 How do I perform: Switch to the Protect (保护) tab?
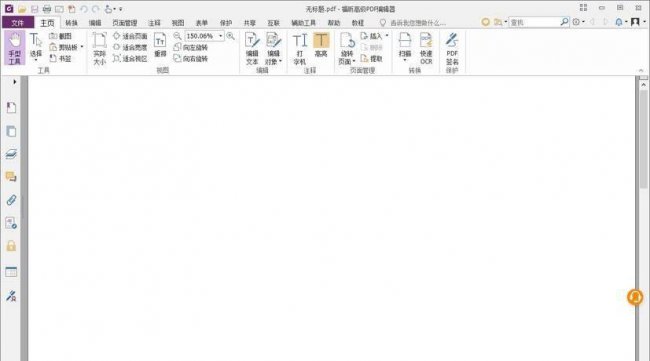coord(226,23)
